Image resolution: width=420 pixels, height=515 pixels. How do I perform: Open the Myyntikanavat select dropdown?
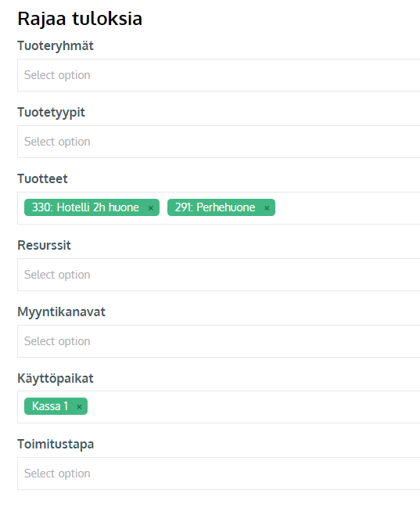218,341
